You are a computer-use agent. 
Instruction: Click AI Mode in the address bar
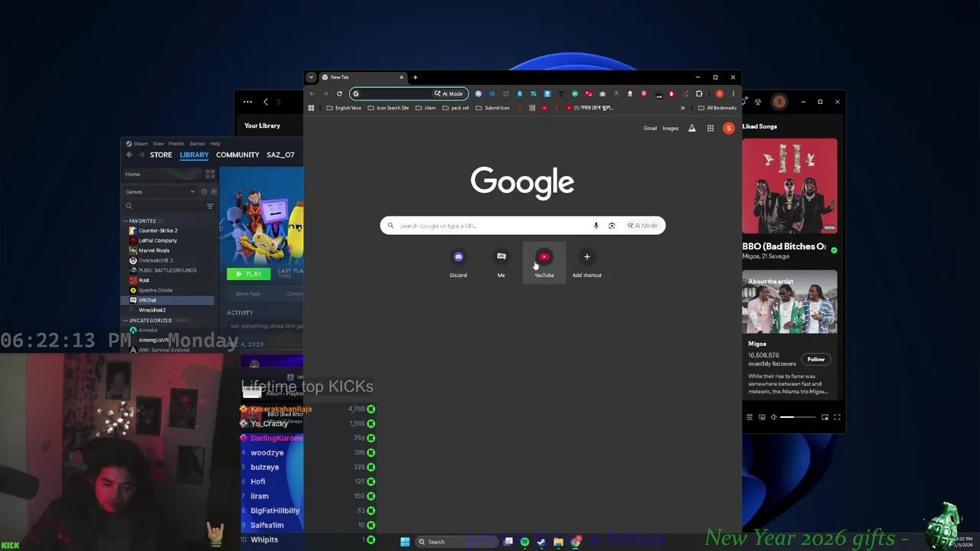449,94
